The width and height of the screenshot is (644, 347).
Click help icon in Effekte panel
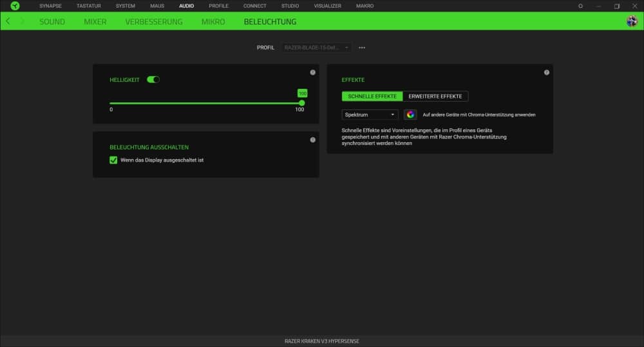point(546,72)
